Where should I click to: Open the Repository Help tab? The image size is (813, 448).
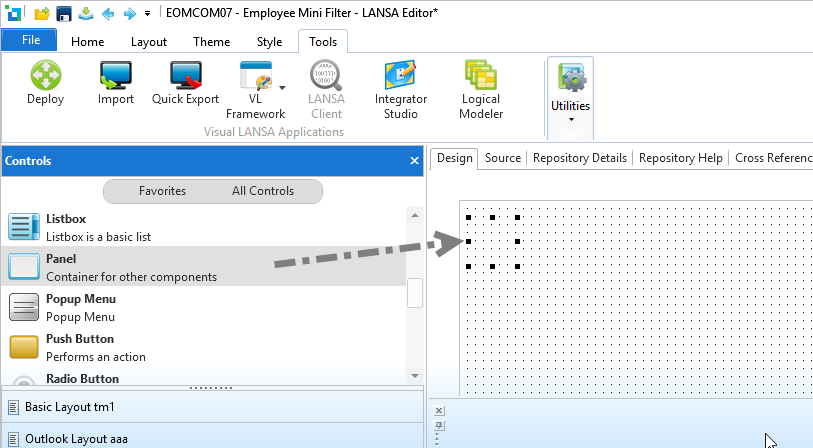(x=680, y=158)
